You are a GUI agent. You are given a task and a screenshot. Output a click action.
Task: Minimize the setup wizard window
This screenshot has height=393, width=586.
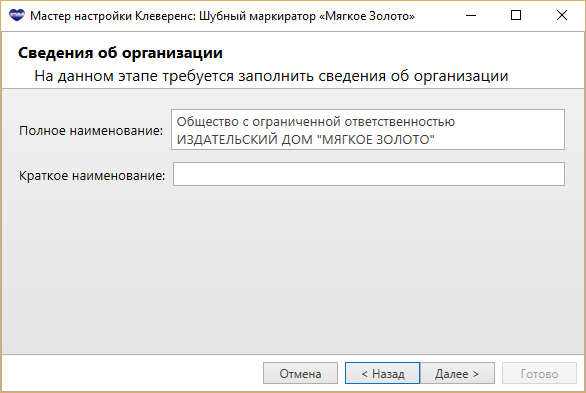coord(471,16)
